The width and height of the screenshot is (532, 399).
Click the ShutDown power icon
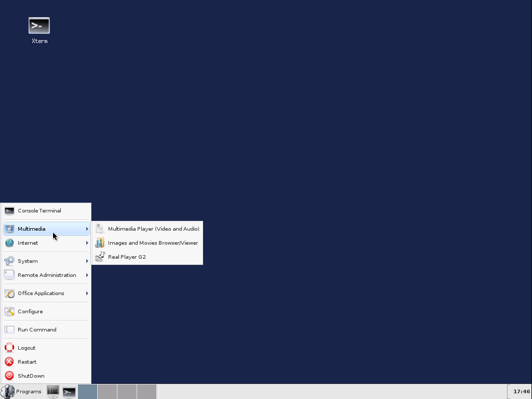[9, 376]
